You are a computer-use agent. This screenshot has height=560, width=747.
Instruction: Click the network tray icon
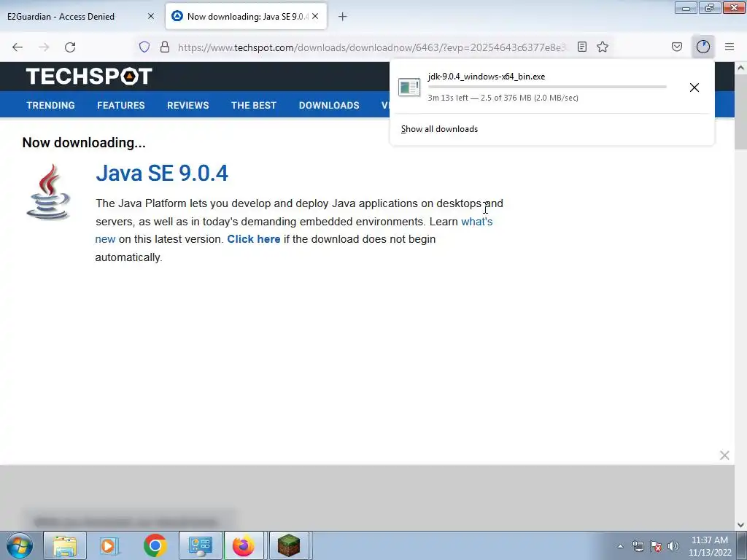pyautogui.click(x=638, y=546)
